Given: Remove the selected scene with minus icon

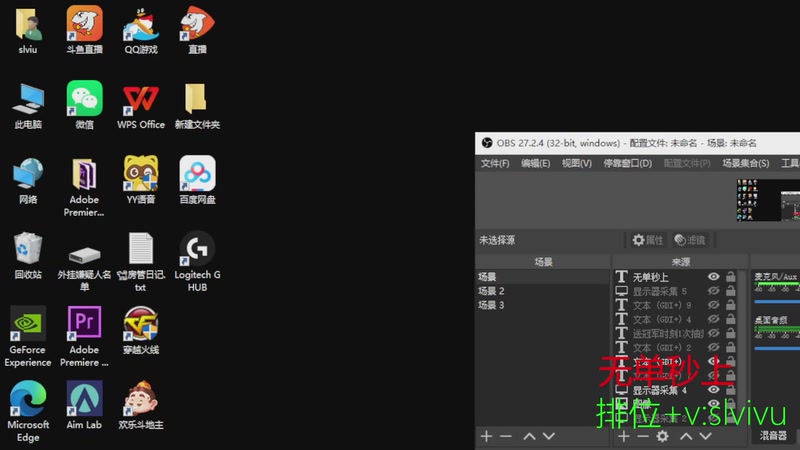Looking at the screenshot, I should click(506, 436).
